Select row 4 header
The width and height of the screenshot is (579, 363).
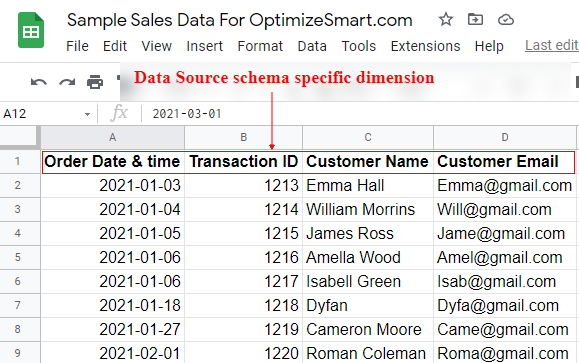click(x=20, y=233)
